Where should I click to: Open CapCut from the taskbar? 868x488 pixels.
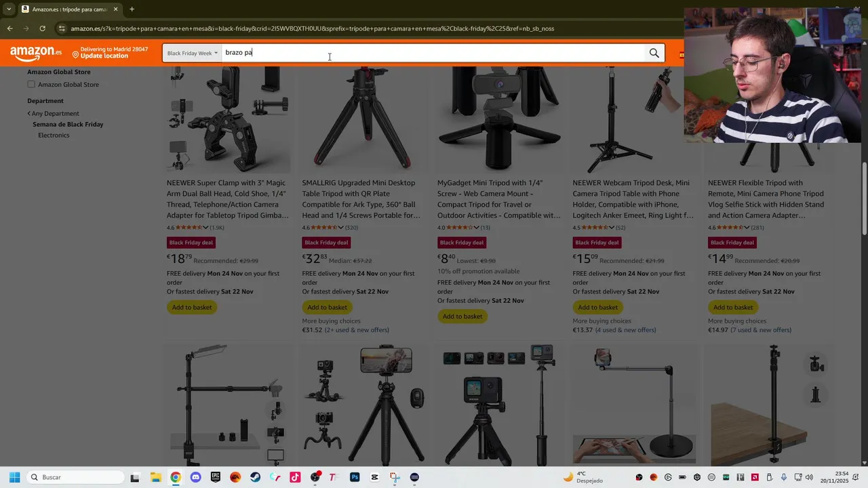tap(374, 477)
